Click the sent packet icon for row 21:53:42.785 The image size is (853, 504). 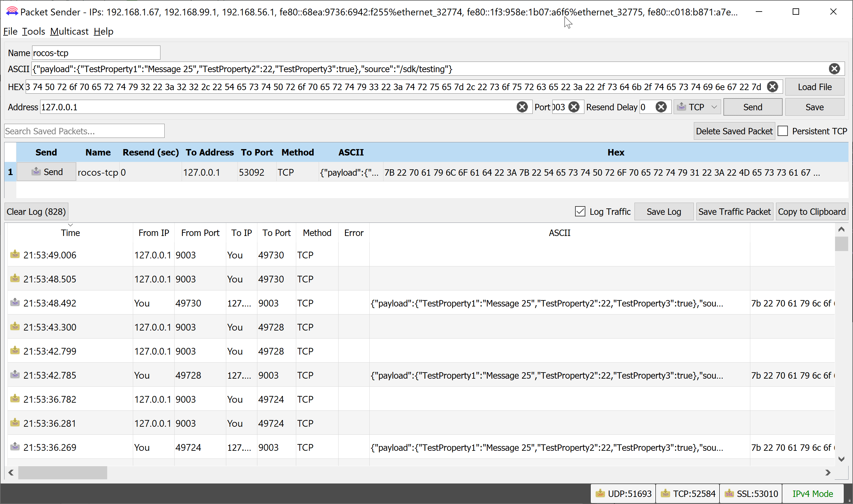coord(15,374)
